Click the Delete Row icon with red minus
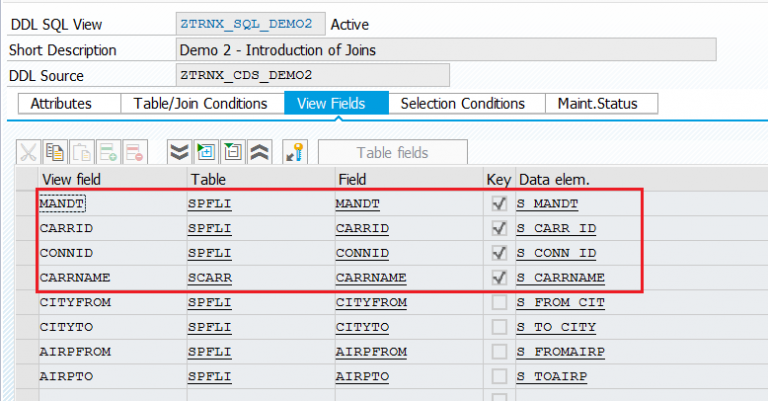The image size is (768, 401). tap(135, 153)
